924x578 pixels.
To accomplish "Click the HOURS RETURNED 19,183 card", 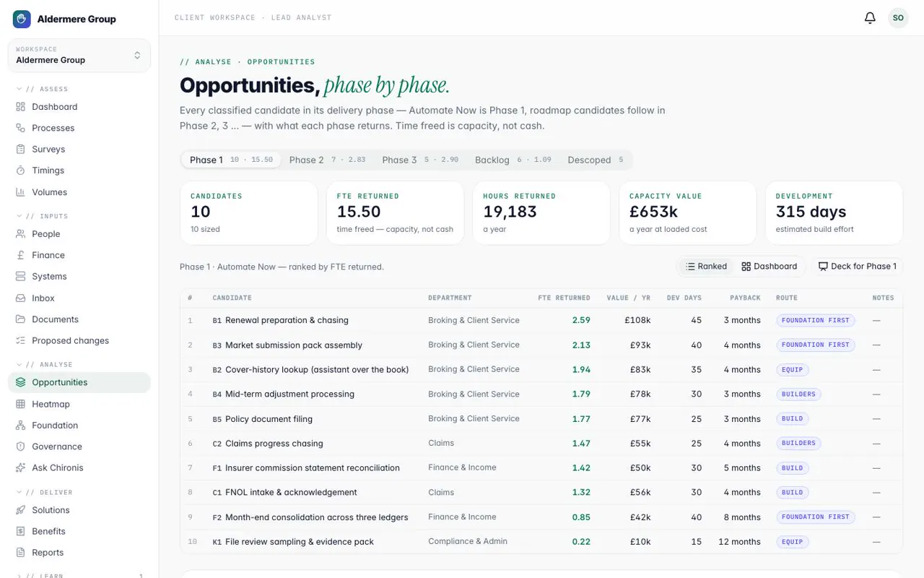I will point(541,213).
